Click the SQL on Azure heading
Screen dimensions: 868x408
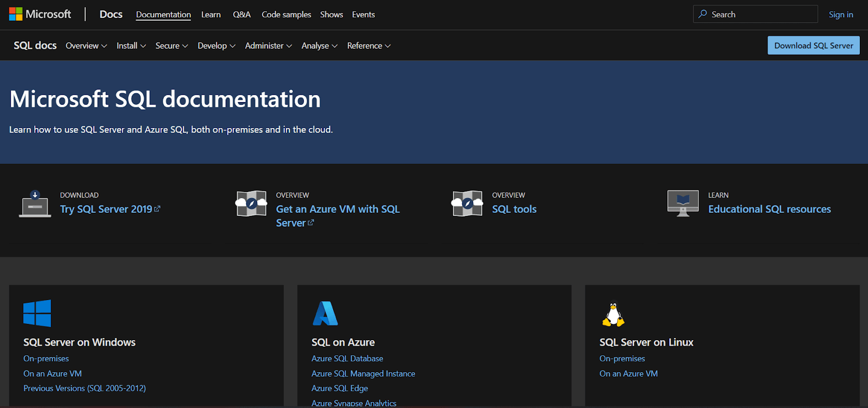343,342
